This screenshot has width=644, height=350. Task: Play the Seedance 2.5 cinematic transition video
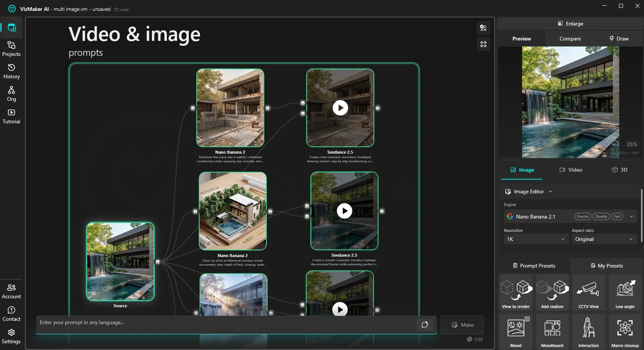pyautogui.click(x=344, y=211)
